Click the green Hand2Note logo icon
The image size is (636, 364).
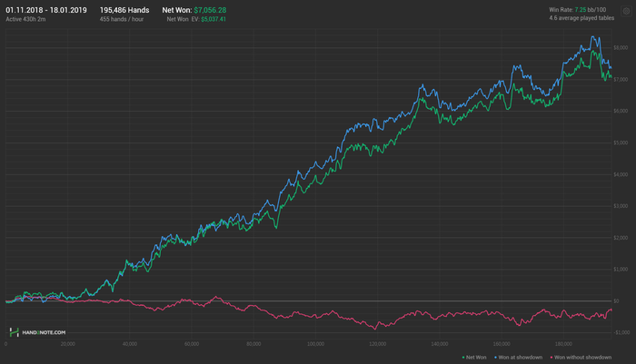click(x=15, y=332)
